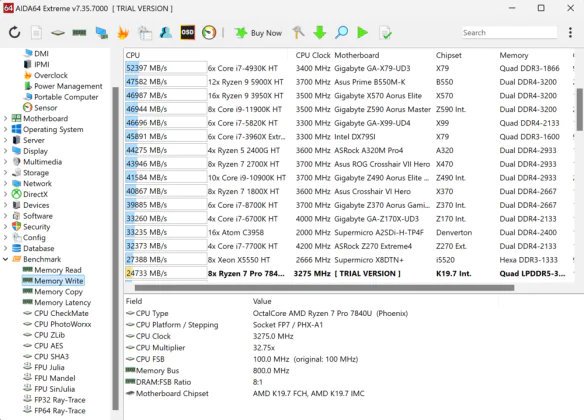The height and width of the screenshot is (420, 584).
Task: Click the Buy Now button
Action: [258, 33]
